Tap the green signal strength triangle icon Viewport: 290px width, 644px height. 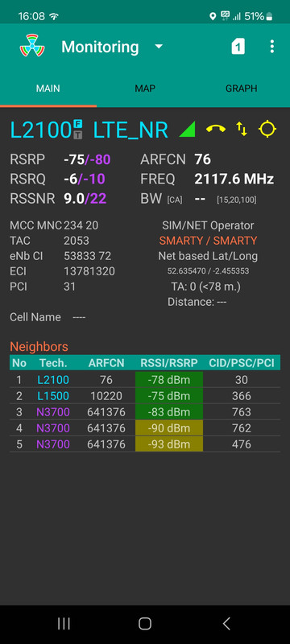188,130
